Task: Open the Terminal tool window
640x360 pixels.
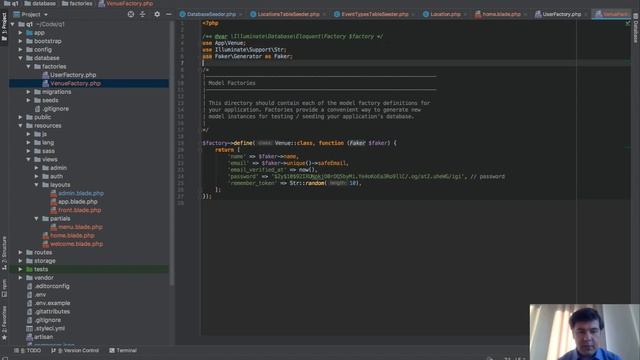Action: click(123, 350)
